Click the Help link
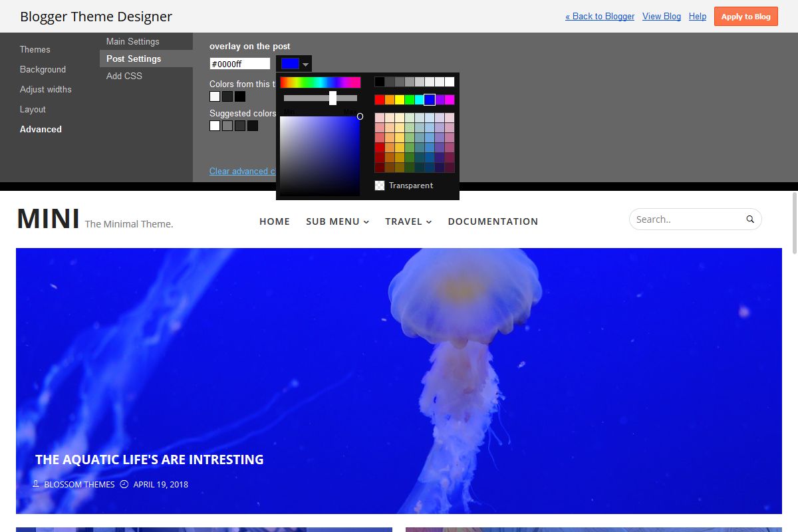Screen dimensions: 798x532 [697, 16]
